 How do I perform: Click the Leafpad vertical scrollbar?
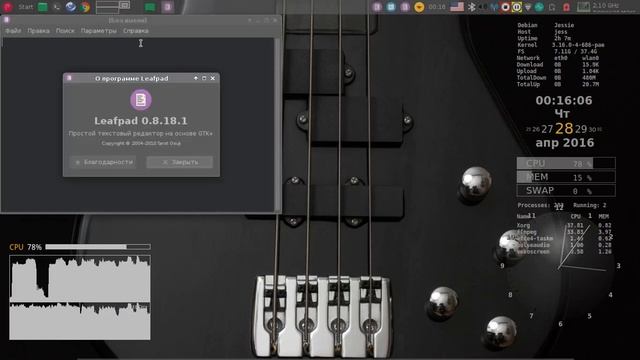[278, 124]
